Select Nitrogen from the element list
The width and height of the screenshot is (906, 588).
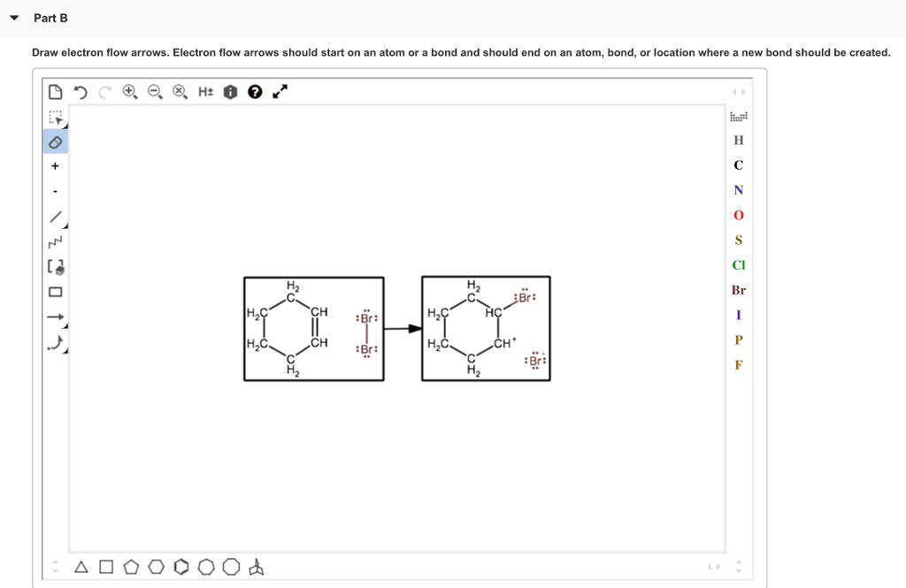point(738,189)
